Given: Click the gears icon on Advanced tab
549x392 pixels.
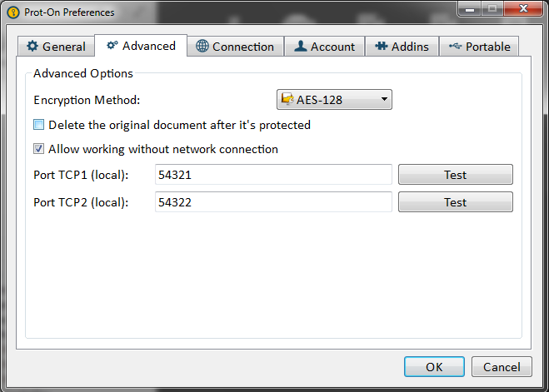Looking at the screenshot, I should (112, 46).
